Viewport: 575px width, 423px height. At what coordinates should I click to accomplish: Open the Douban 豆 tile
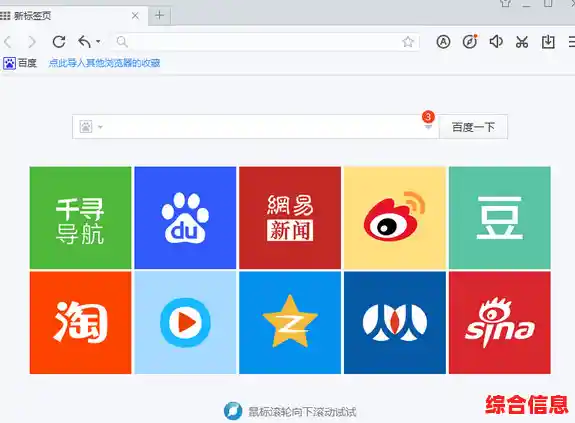point(499,218)
